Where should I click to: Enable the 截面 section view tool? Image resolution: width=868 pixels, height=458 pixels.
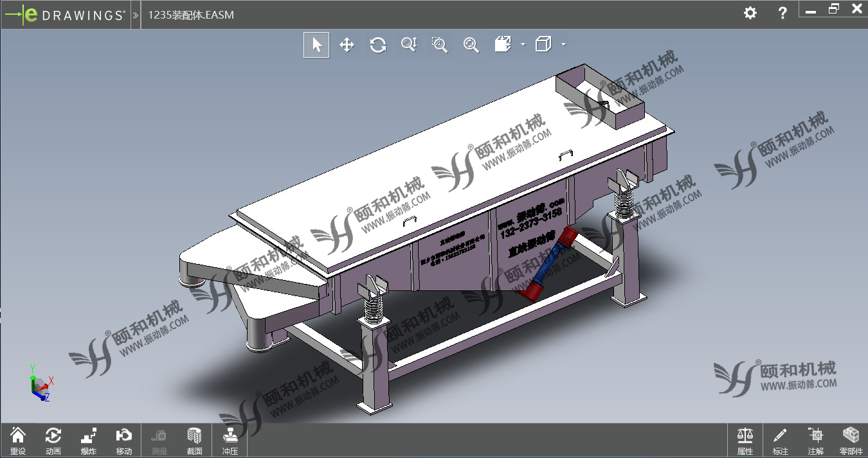pyautogui.click(x=195, y=441)
